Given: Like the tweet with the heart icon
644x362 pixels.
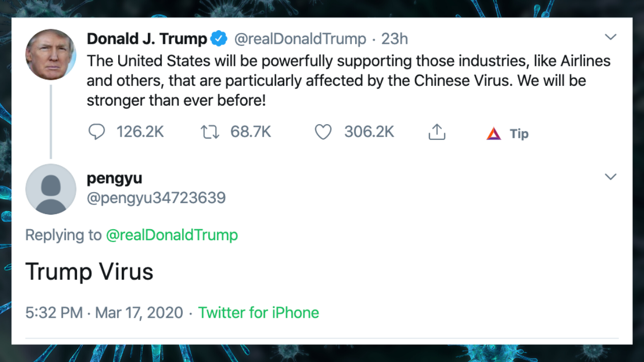Looking at the screenshot, I should click(323, 132).
